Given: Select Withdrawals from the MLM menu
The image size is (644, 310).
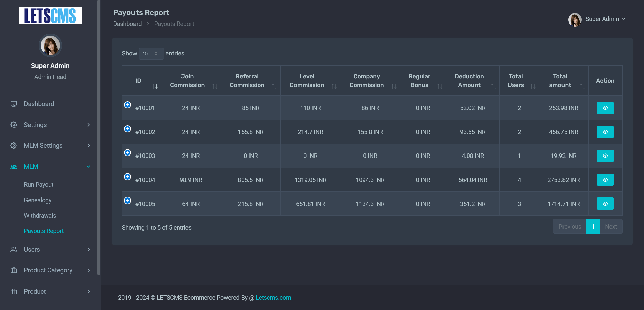Looking at the screenshot, I should point(40,215).
